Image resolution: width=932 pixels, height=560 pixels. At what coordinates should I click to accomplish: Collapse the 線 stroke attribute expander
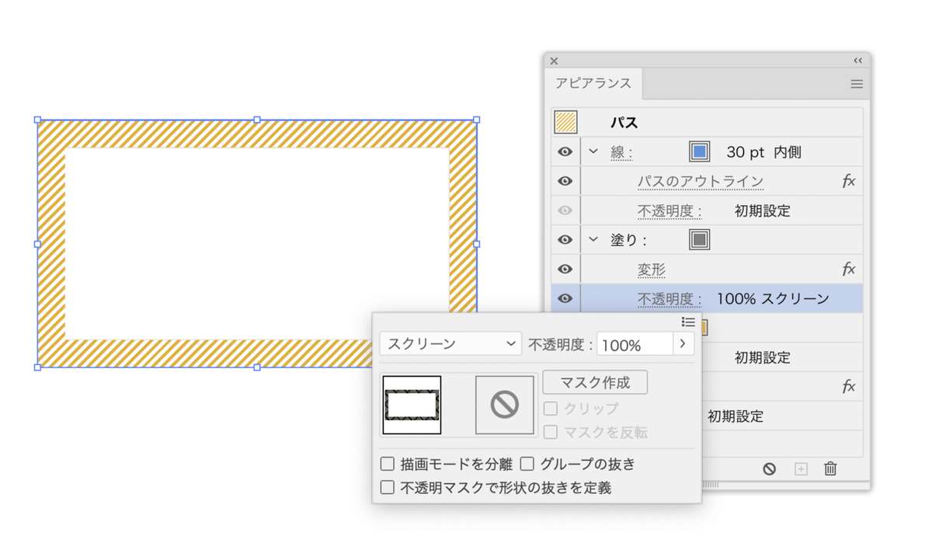click(593, 151)
